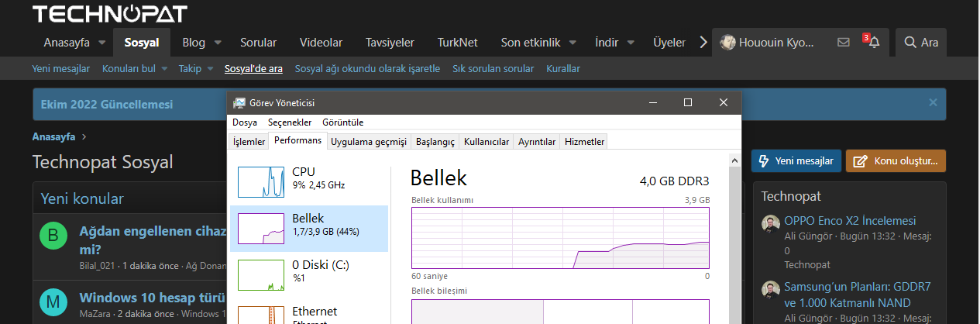The height and width of the screenshot is (324, 980).
Task: Click the Bellek kullanımı memory usage graph
Action: 560,236
